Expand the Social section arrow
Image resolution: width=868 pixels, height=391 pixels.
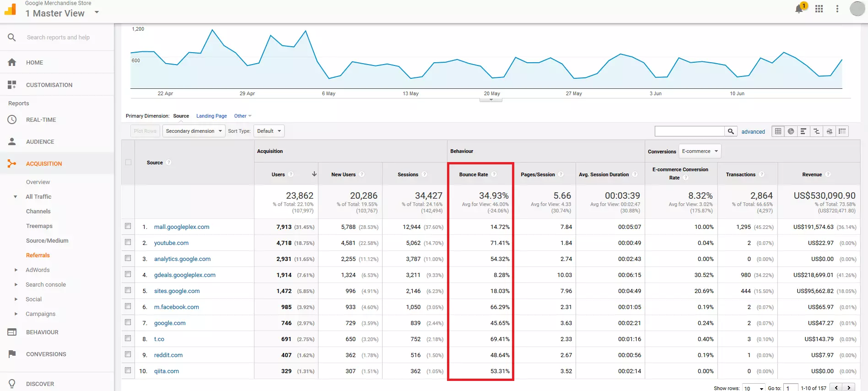16,299
